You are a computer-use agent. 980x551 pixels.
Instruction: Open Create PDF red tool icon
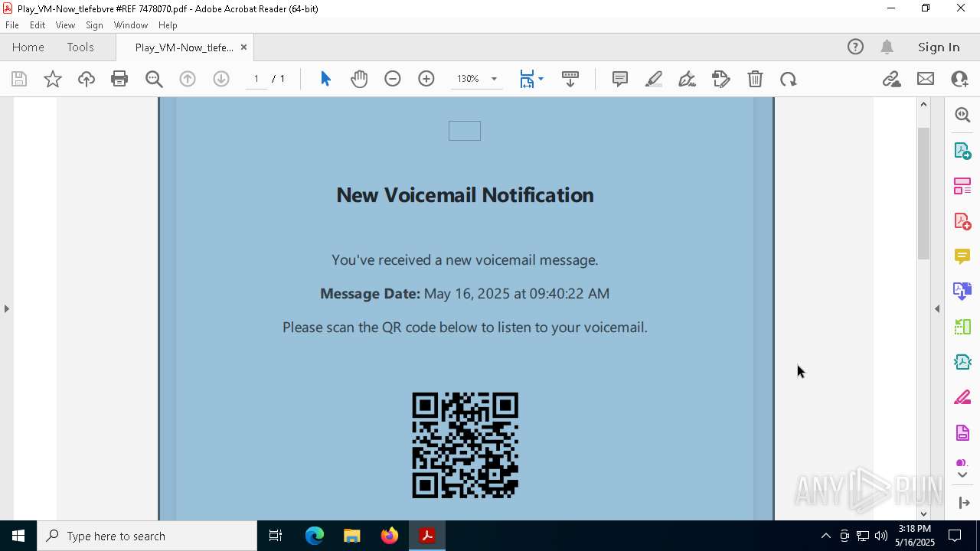962,221
